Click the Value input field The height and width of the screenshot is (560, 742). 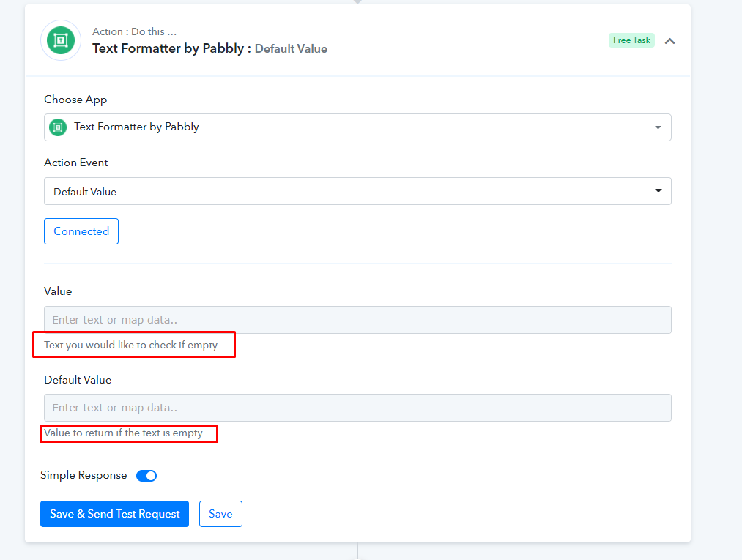point(357,320)
